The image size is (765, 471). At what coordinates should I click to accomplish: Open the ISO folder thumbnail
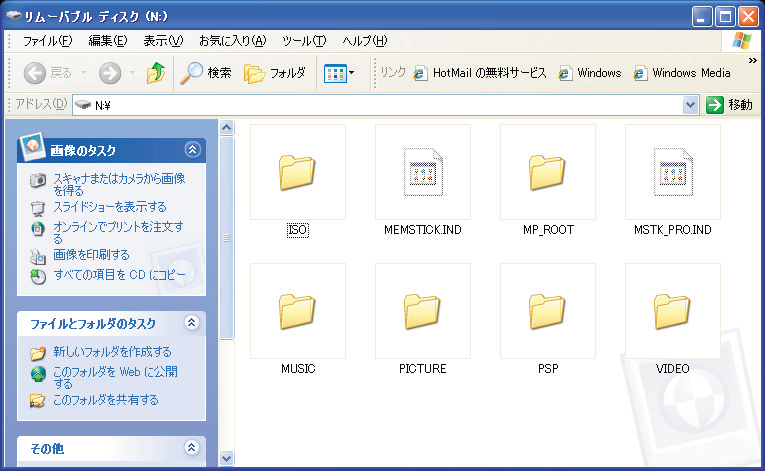(298, 172)
